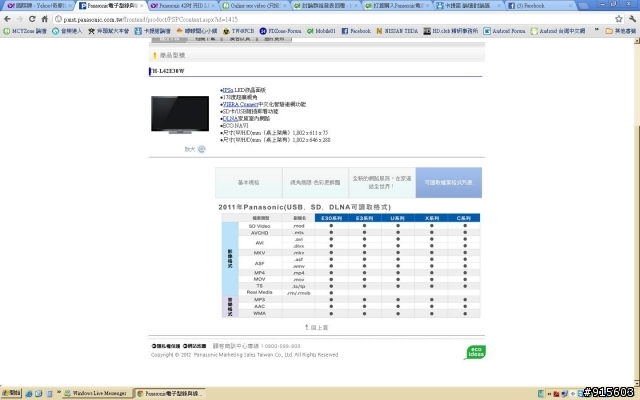640x400 pixels.
Task: Click the E30系列 column header
Action: pyautogui.click(x=331, y=218)
